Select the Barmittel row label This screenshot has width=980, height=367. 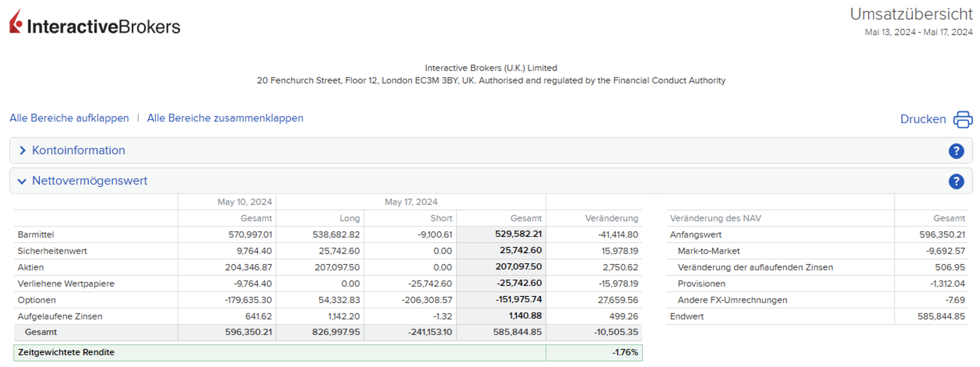[36, 235]
